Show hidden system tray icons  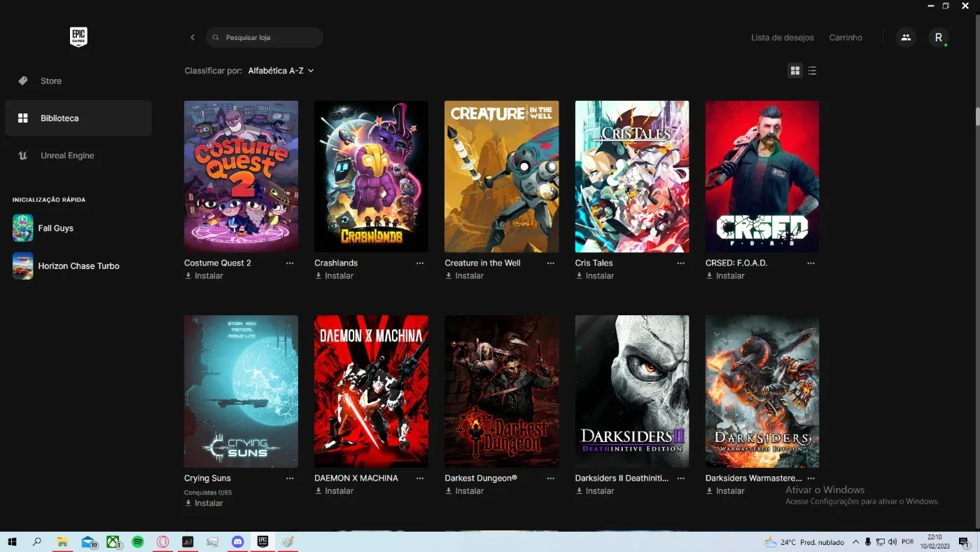855,541
